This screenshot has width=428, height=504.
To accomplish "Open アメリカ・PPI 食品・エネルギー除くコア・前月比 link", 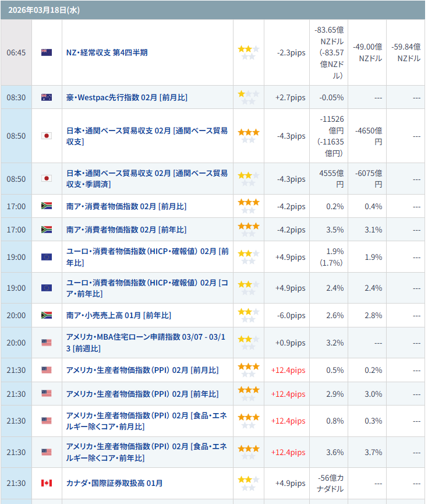I will 147,421.
